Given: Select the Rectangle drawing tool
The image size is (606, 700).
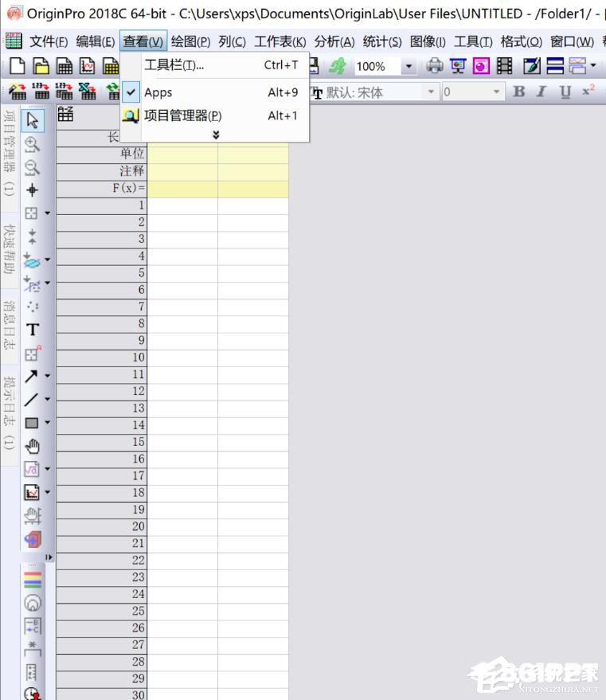Looking at the screenshot, I should [31, 423].
